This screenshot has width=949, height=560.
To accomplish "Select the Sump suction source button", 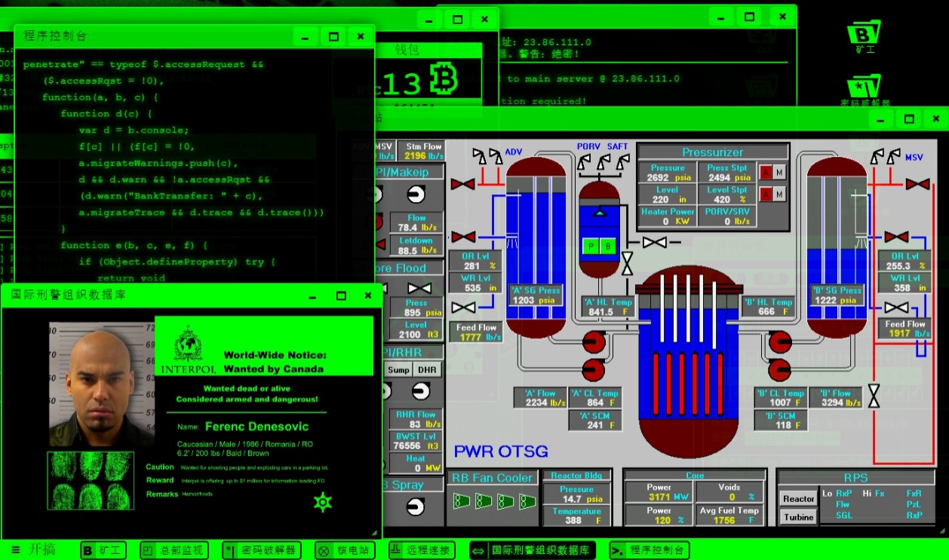I will [x=398, y=369].
